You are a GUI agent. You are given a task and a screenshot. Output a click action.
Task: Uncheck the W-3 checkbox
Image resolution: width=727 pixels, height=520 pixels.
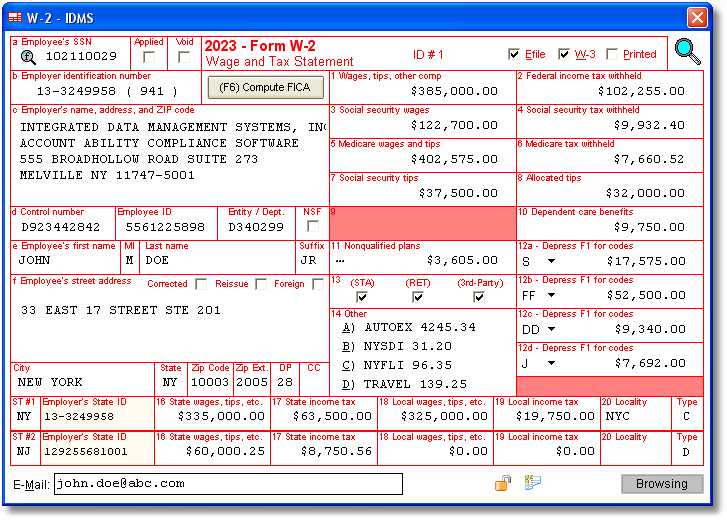[x=563, y=54]
